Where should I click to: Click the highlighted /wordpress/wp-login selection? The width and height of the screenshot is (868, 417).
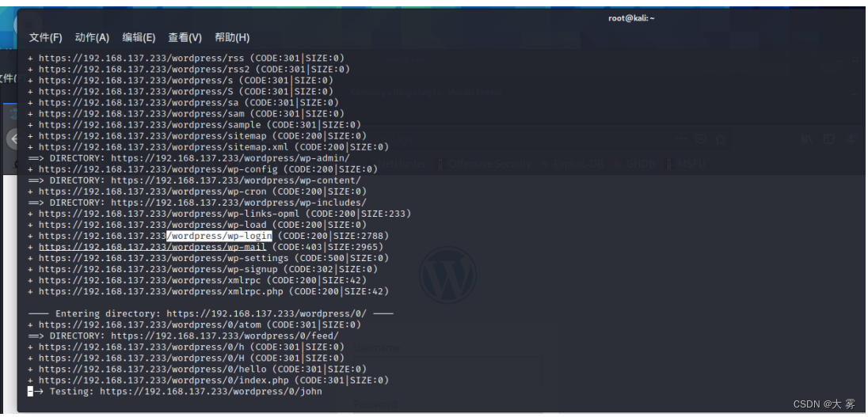click(219, 236)
